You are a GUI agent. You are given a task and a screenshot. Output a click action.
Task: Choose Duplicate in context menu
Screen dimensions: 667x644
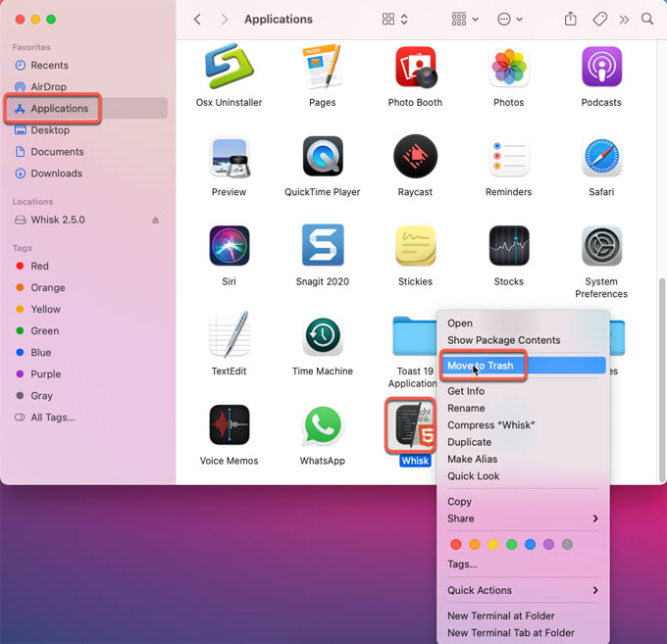point(523,442)
